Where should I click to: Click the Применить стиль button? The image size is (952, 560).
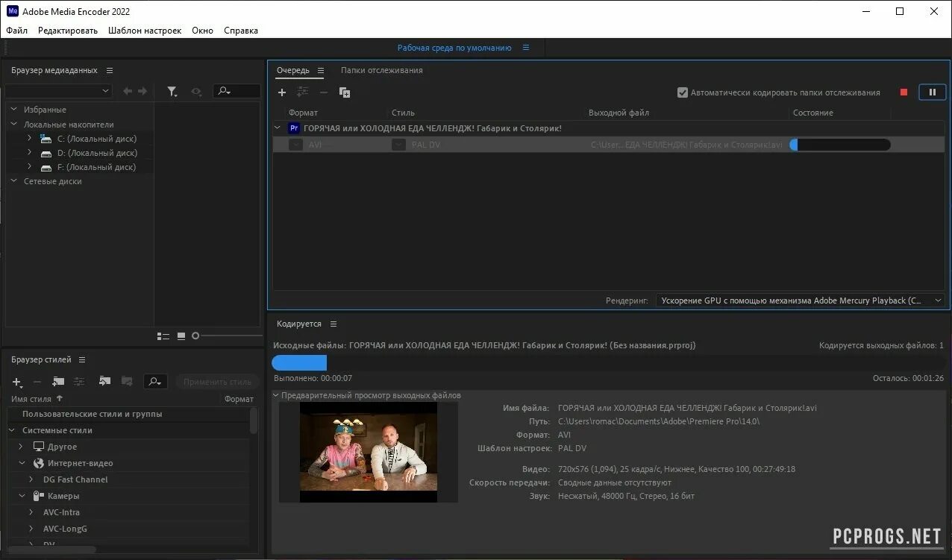(x=217, y=382)
